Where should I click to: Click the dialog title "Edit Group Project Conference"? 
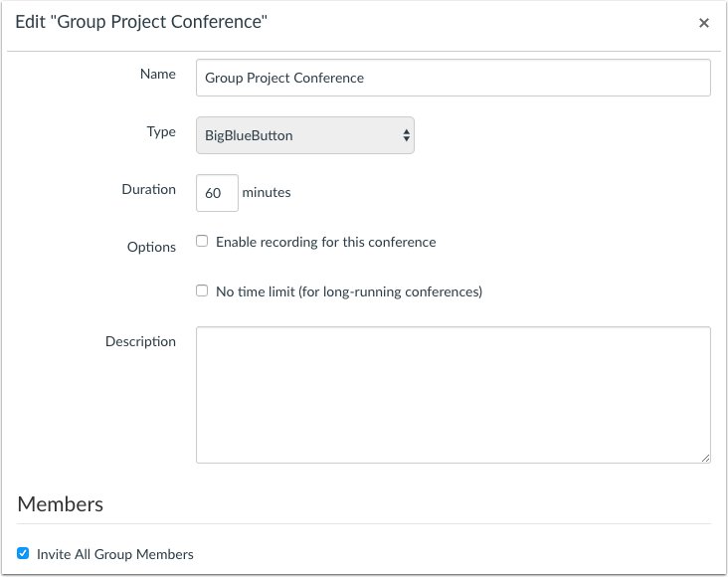click(x=141, y=22)
